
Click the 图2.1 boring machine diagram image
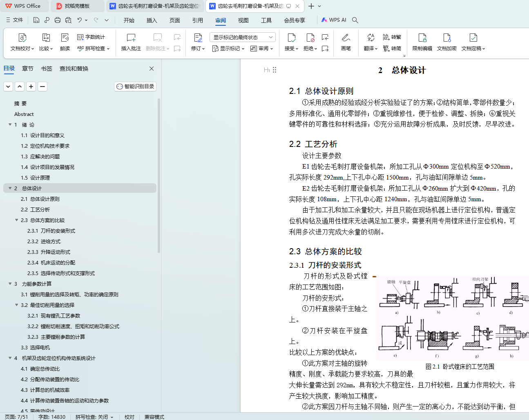point(452,318)
